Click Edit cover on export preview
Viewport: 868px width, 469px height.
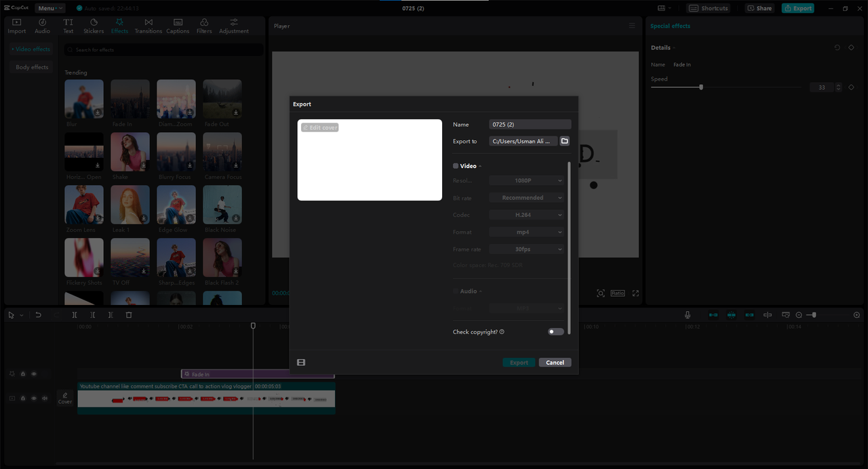[x=320, y=127]
